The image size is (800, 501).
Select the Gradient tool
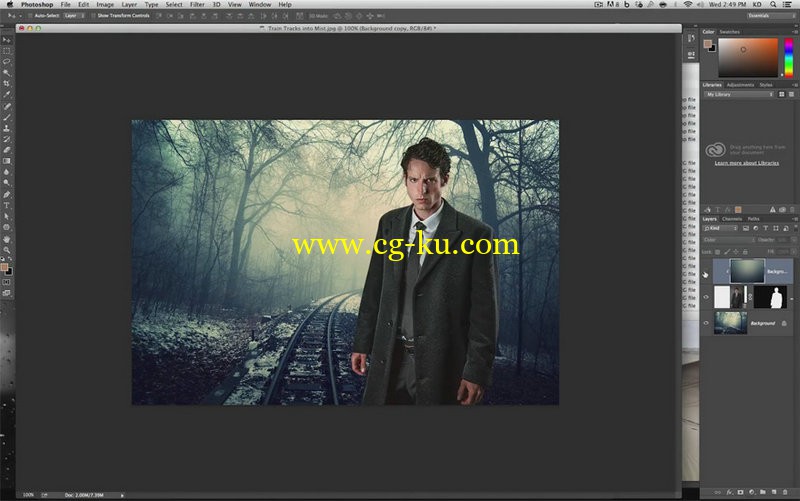click(x=7, y=161)
